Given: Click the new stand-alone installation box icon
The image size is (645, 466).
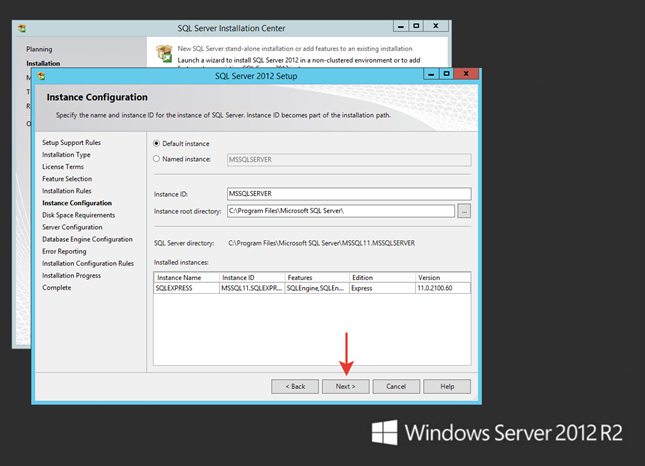Looking at the screenshot, I should (x=164, y=54).
